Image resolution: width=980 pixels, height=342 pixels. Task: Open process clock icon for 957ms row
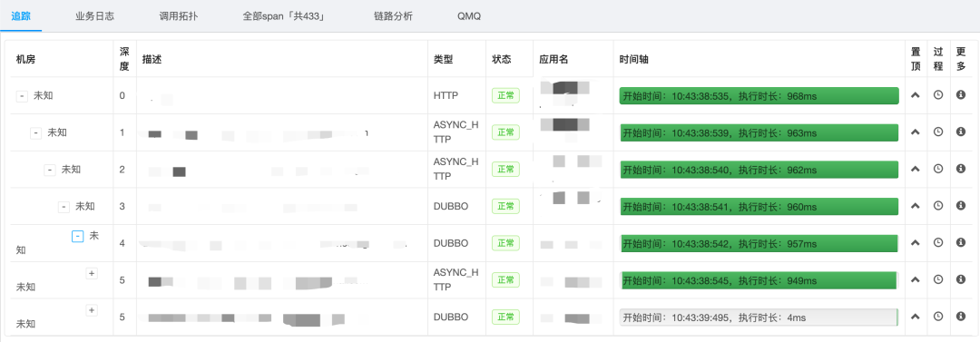pyautogui.click(x=937, y=242)
